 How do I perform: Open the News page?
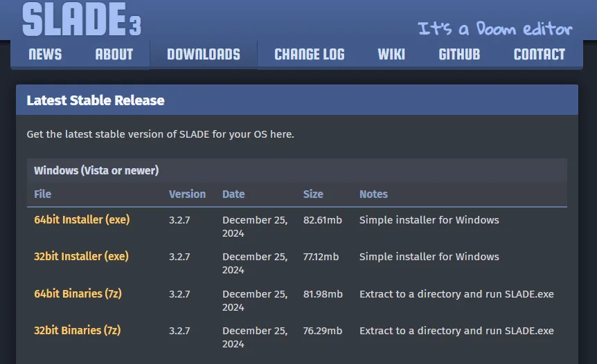[45, 55]
